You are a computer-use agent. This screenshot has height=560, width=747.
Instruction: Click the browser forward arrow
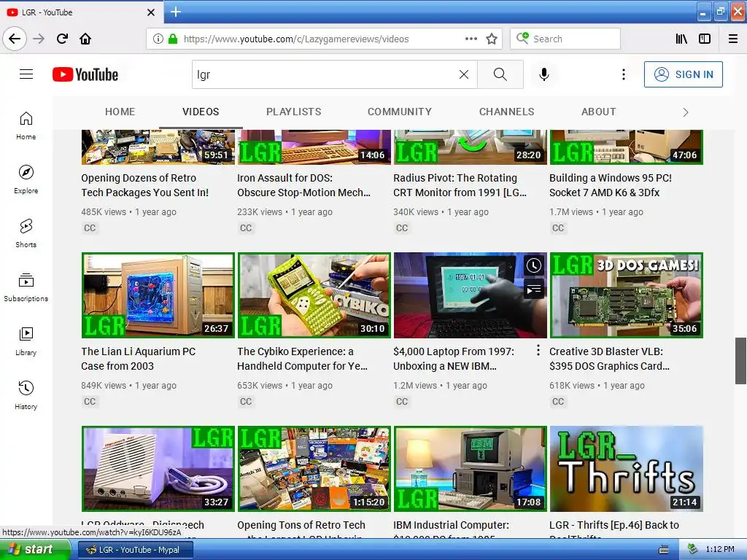(x=39, y=39)
